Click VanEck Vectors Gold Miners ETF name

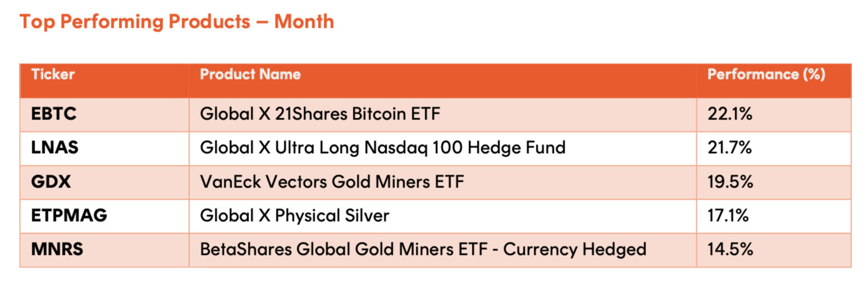[332, 182]
